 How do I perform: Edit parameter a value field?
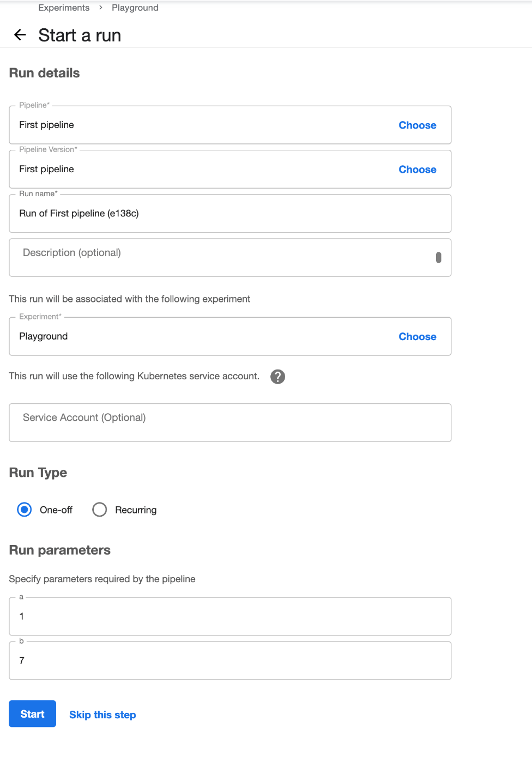tap(230, 616)
